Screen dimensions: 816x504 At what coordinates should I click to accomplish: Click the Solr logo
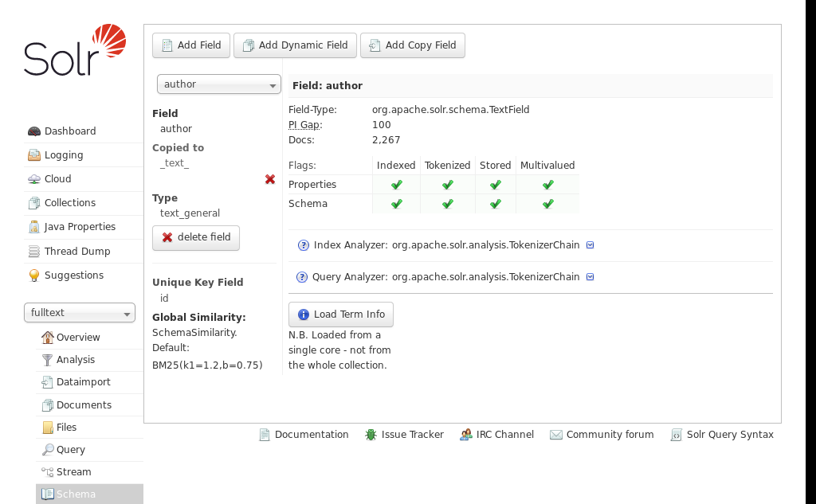[75, 50]
